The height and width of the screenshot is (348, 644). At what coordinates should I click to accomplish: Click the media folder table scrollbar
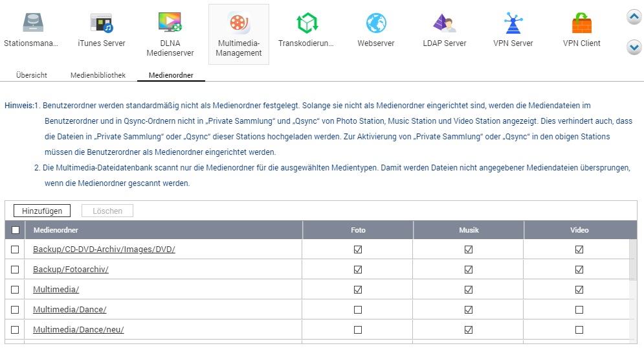coord(632,259)
